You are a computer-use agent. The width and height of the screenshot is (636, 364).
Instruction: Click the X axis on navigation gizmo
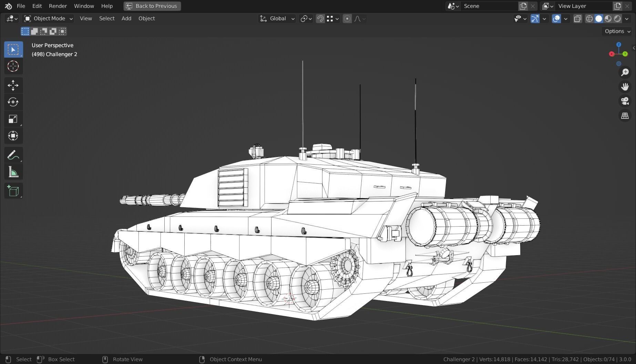click(x=612, y=54)
